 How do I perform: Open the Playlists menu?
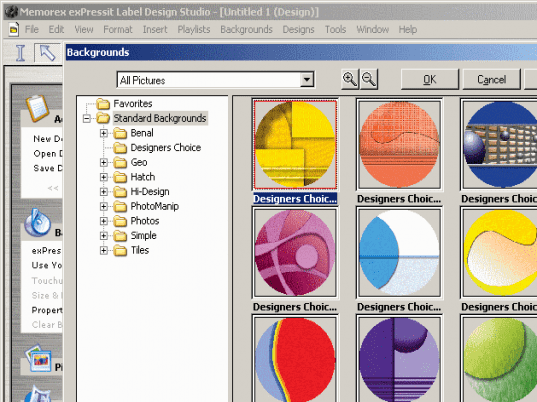tap(194, 29)
